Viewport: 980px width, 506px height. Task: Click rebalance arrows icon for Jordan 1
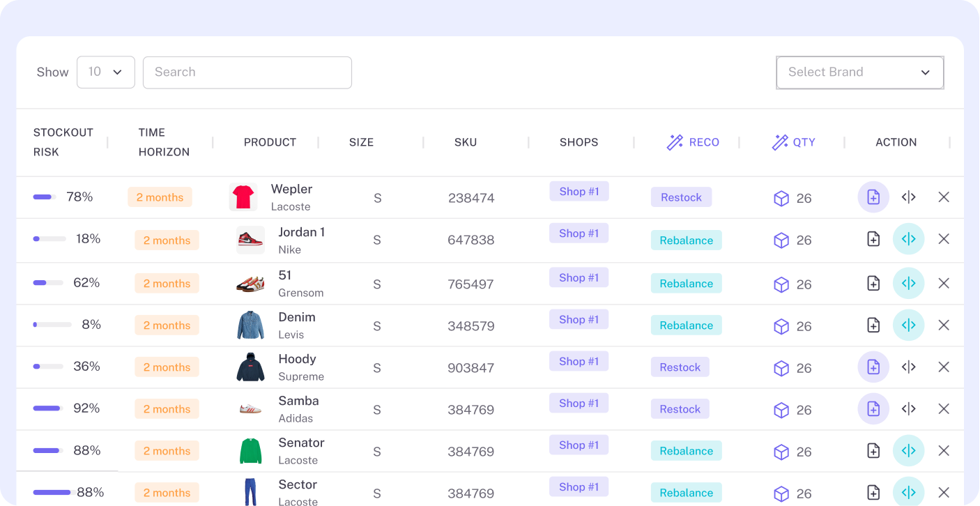[x=908, y=239]
